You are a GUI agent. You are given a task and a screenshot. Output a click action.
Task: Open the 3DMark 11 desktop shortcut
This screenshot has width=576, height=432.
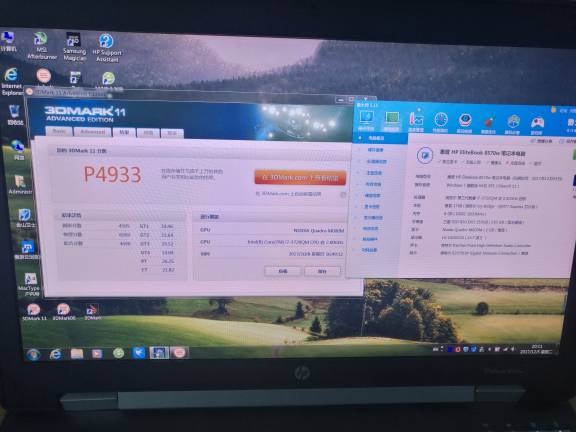click(x=34, y=312)
